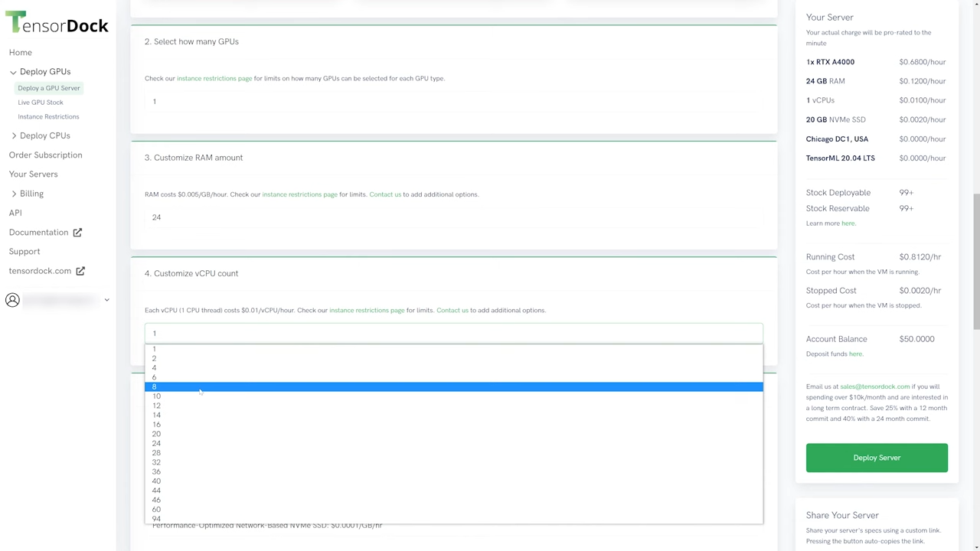Screen dimensions: 980x551
Task: Click the page vertical scrollbar thumb
Action: tap(975, 261)
